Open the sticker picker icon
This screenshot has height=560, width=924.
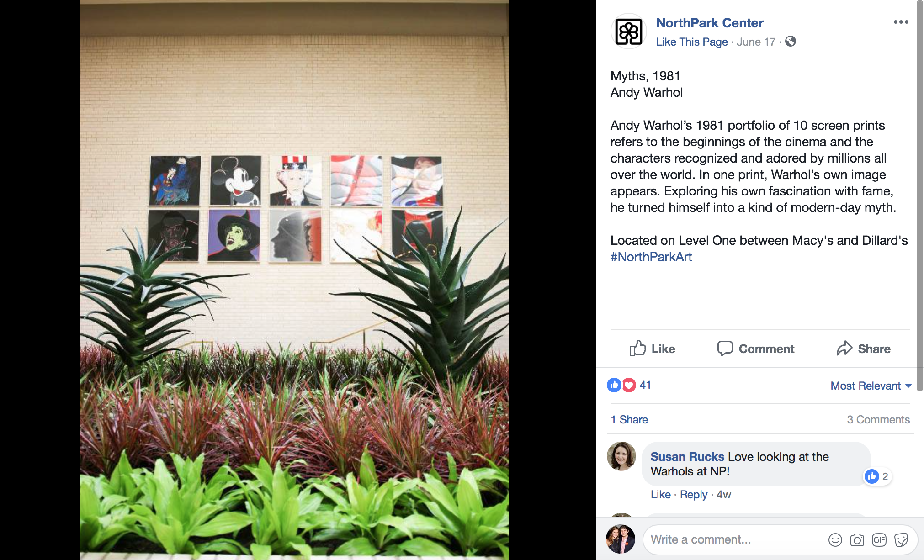[901, 540]
